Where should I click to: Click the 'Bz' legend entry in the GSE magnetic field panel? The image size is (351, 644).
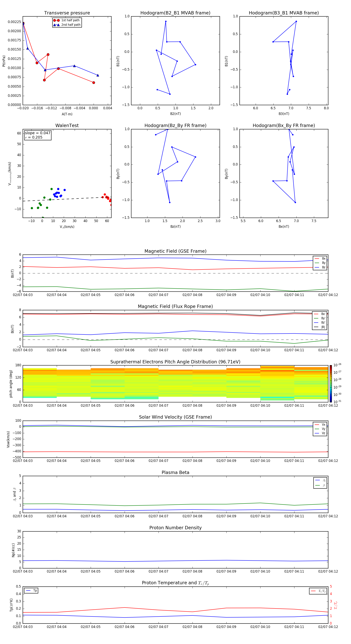click(x=320, y=267)
